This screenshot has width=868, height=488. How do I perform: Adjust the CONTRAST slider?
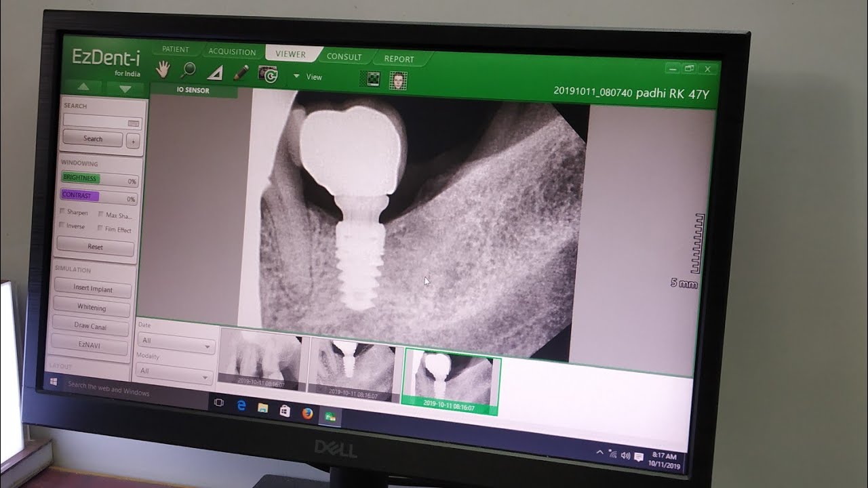click(98, 197)
